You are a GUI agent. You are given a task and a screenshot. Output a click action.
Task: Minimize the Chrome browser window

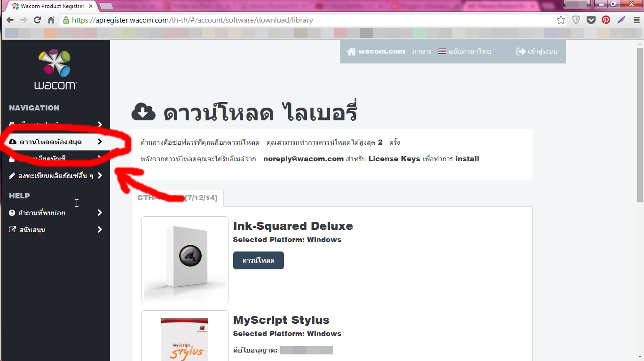601,4
